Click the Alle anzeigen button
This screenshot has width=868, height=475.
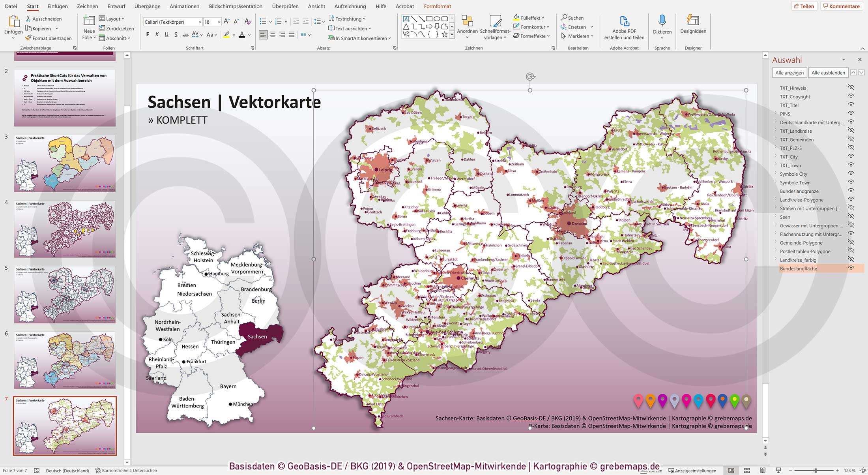[790, 72]
